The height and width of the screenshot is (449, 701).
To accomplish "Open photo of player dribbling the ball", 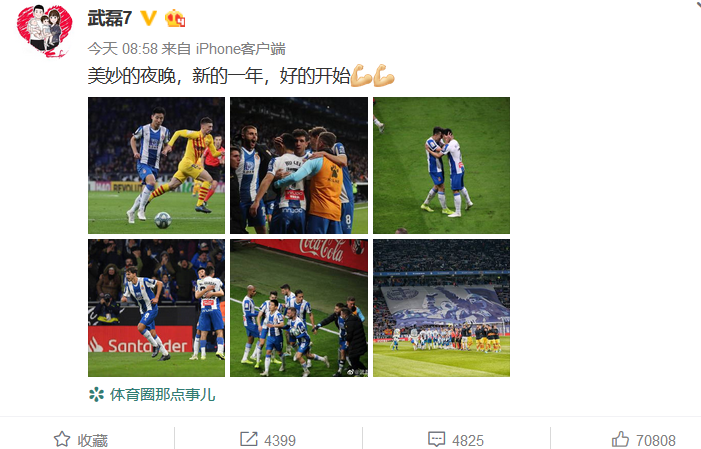I will pyautogui.click(x=156, y=165).
